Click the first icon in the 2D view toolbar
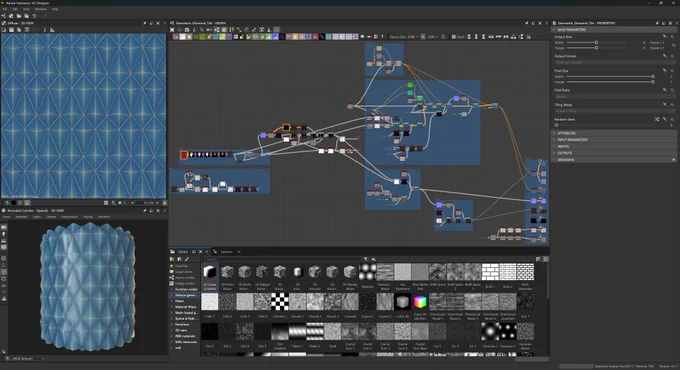Image resolution: width=680 pixels, height=370 pixels. (3, 30)
